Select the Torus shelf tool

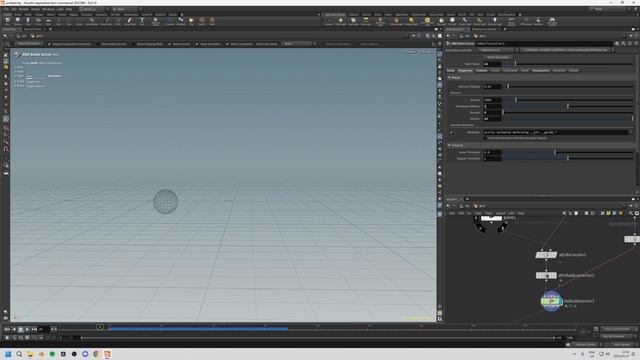click(x=38, y=21)
